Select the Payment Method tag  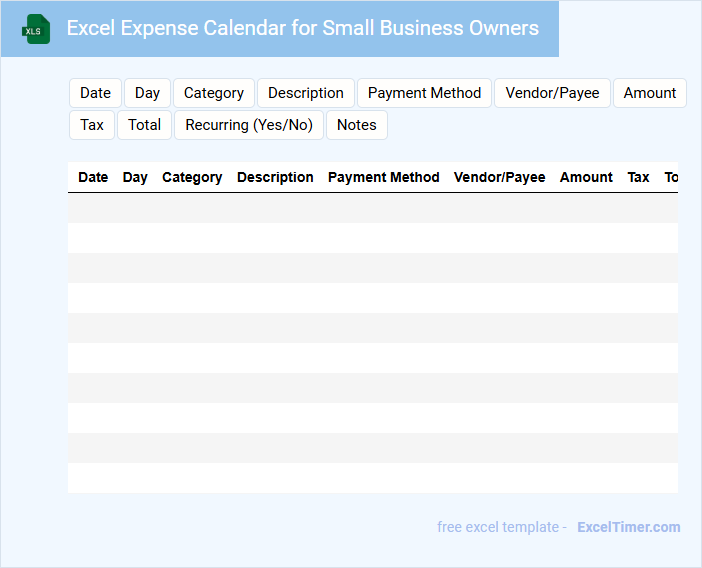coord(424,93)
